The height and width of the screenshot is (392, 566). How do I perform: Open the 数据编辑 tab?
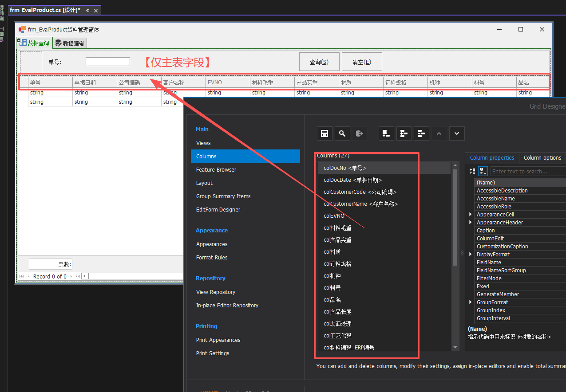pyautogui.click(x=70, y=43)
